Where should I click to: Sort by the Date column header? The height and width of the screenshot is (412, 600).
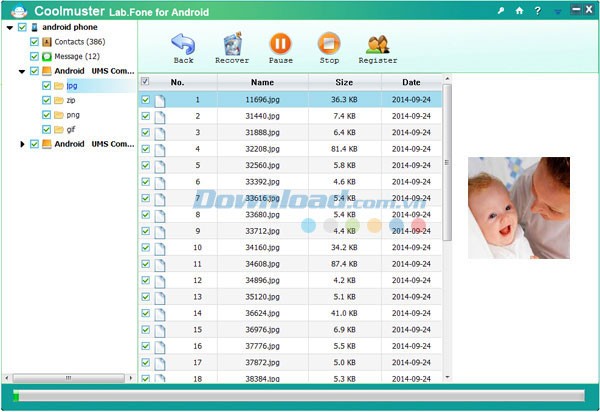[x=411, y=82]
